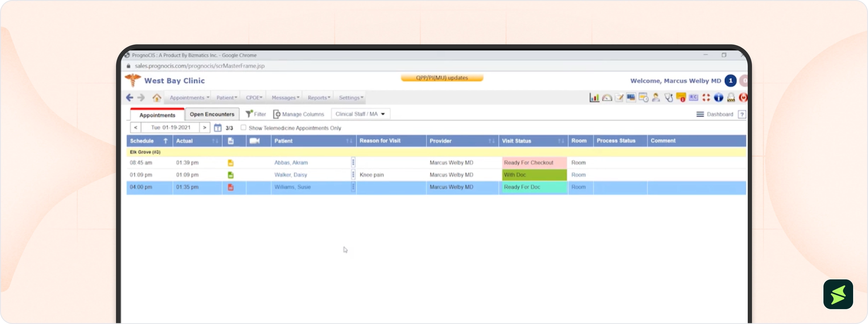Go to previous day arrow
The width and height of the screenshot is (868, 324).
tap(135, 127)
